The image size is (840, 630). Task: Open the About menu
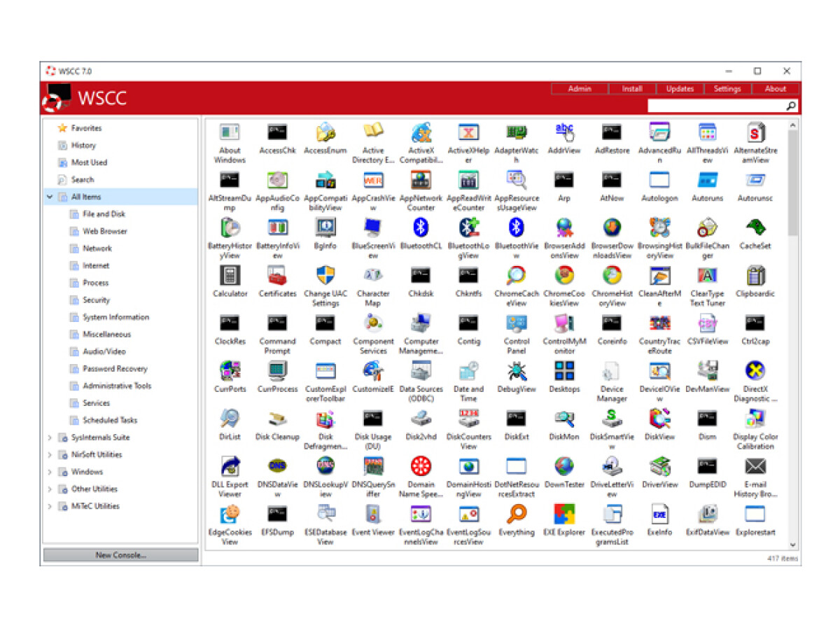click(775, 89)
